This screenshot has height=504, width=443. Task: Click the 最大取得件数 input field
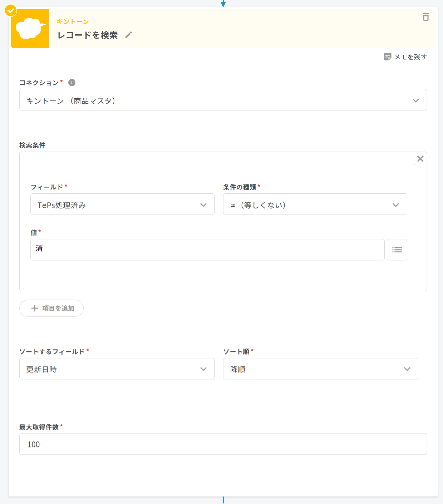(223, 444)
